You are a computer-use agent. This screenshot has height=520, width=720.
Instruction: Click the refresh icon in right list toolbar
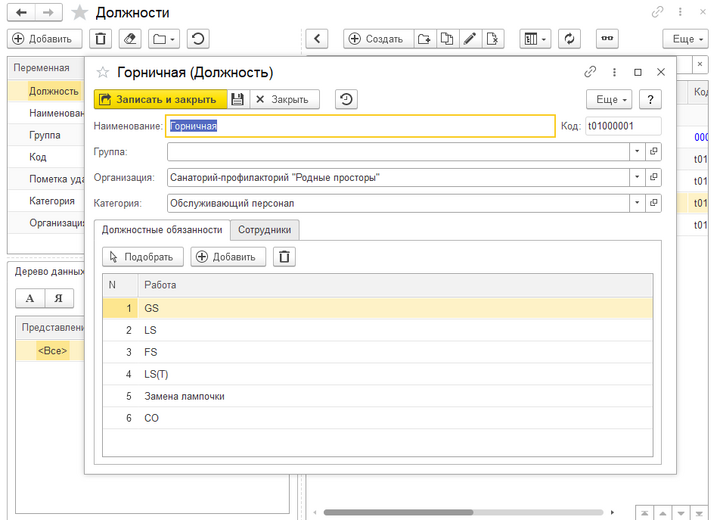click(570, 39)
